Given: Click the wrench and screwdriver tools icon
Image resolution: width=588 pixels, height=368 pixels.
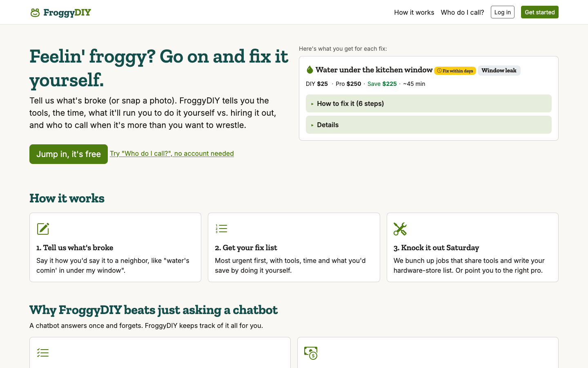Looking at the screenshot, I should point(400,229).
